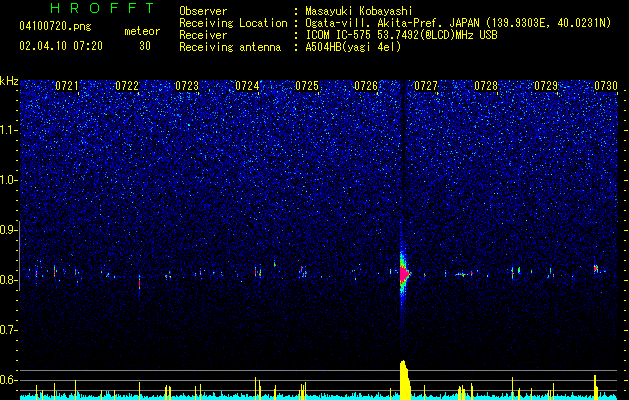Click the large red meteor echo near 0726
Image resolution: width=629 pixels, height=400 pixels.
point(404,274)
